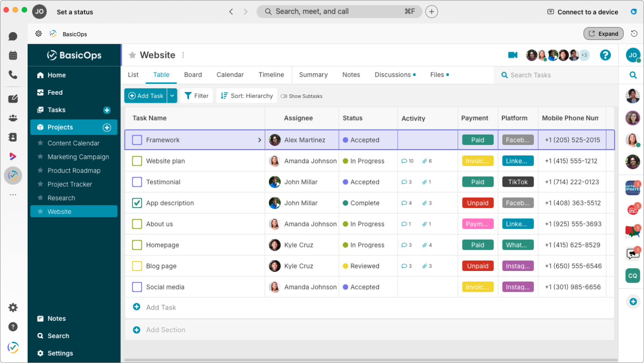Viewport: 644px width, 363px height.
Task: Open the Summary tab
Action: (x=313, y=75)
